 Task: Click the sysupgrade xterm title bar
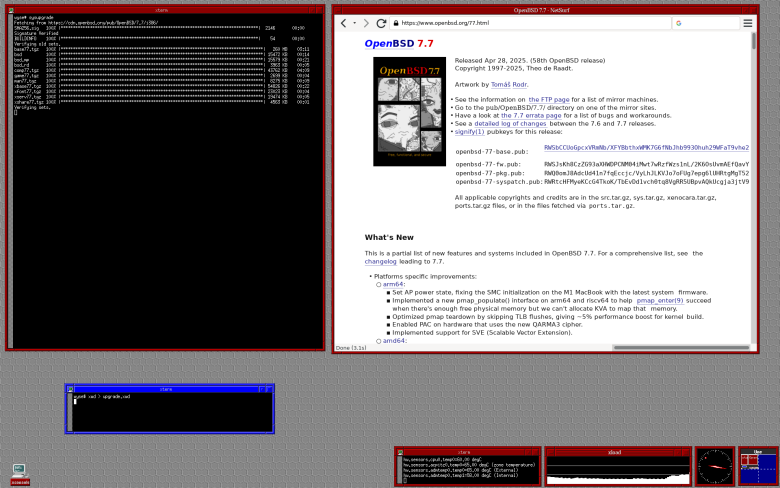161,10
